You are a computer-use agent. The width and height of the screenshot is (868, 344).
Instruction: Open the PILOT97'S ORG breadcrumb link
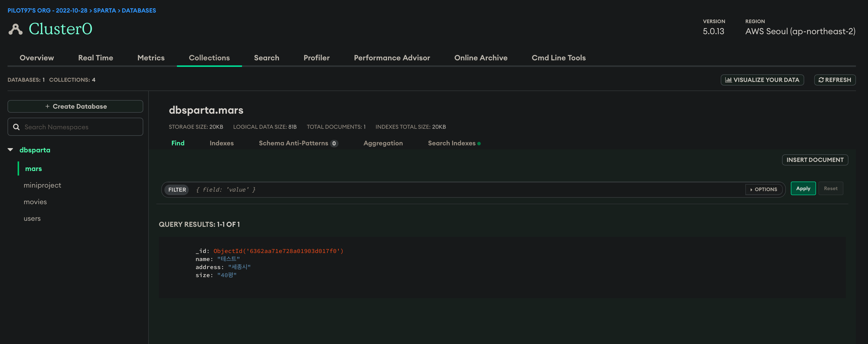click(47, 11)
